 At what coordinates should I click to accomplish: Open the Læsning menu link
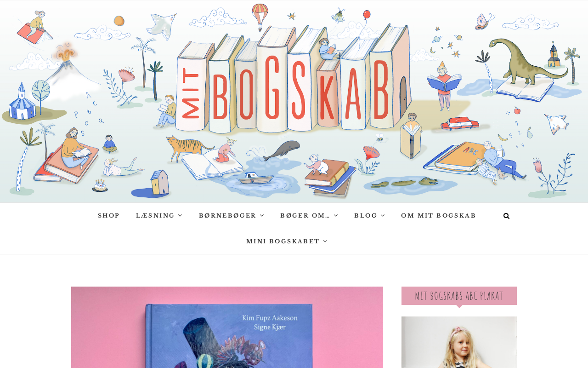(155, 216)
